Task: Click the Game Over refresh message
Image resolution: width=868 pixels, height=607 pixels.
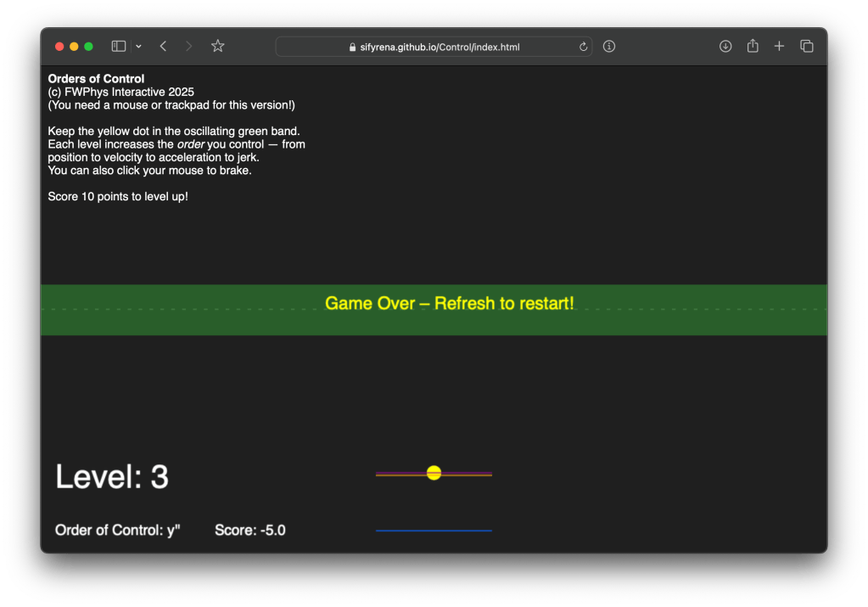Action: point(449,303)
